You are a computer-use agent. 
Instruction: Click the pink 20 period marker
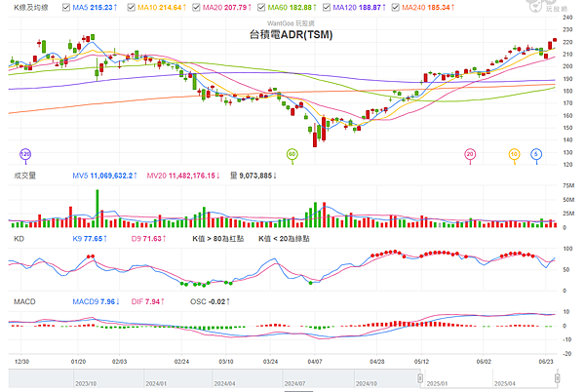[x=470, y=154]
